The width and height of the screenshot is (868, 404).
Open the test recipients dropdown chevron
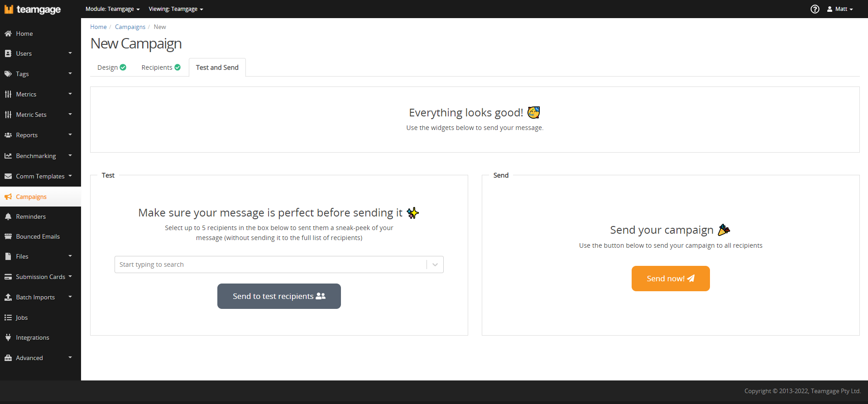click(435, 265)
